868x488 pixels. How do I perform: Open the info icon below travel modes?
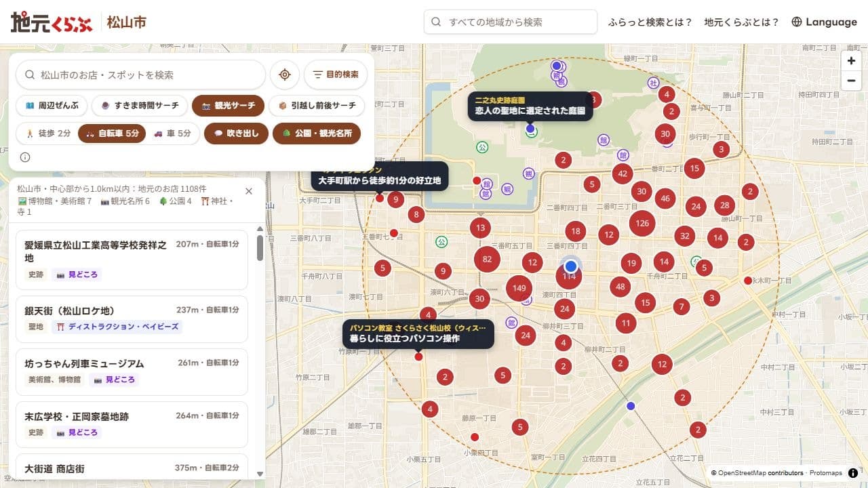[25, 157]
